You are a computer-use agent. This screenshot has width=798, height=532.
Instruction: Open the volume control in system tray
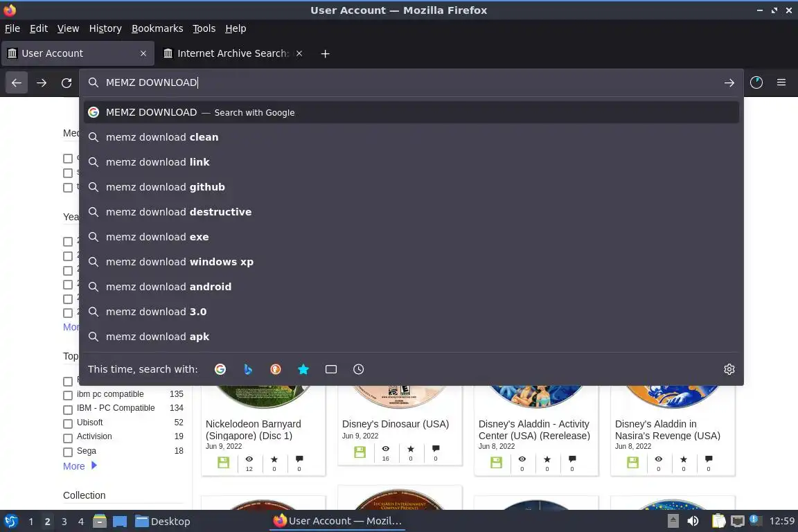(x=693, y=521)
